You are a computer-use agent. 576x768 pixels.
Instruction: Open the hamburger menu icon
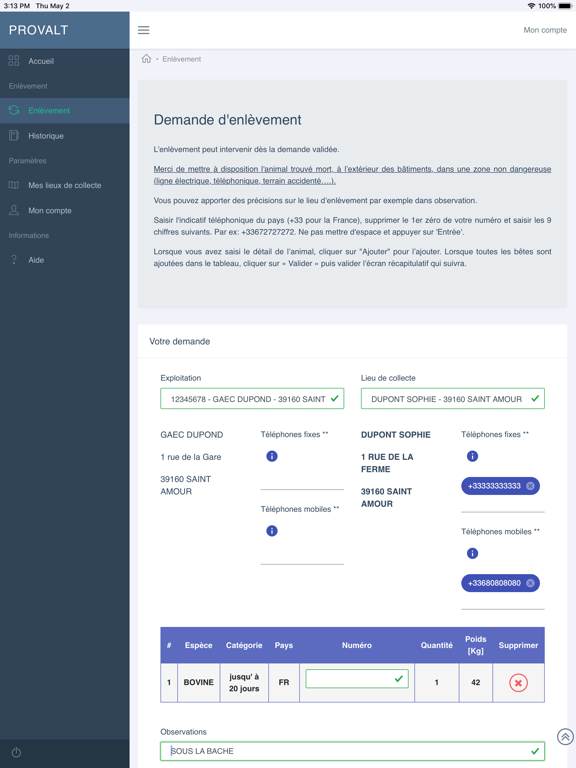144,30
